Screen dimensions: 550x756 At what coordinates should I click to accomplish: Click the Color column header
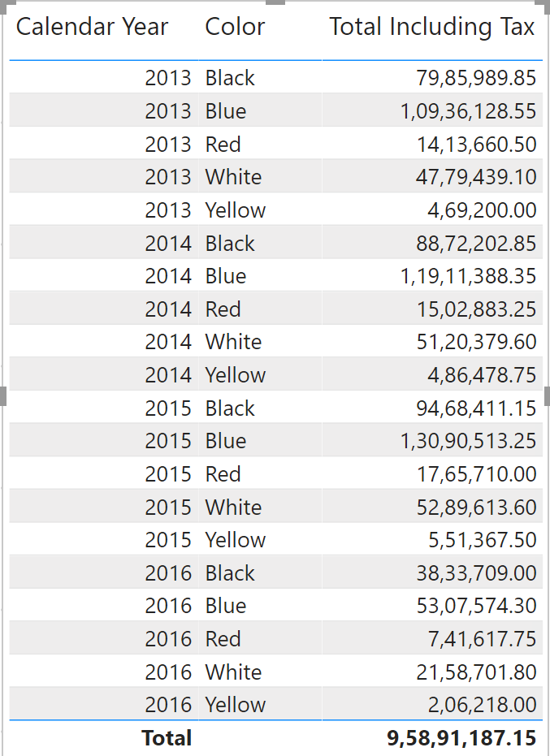tap(235, 27)
